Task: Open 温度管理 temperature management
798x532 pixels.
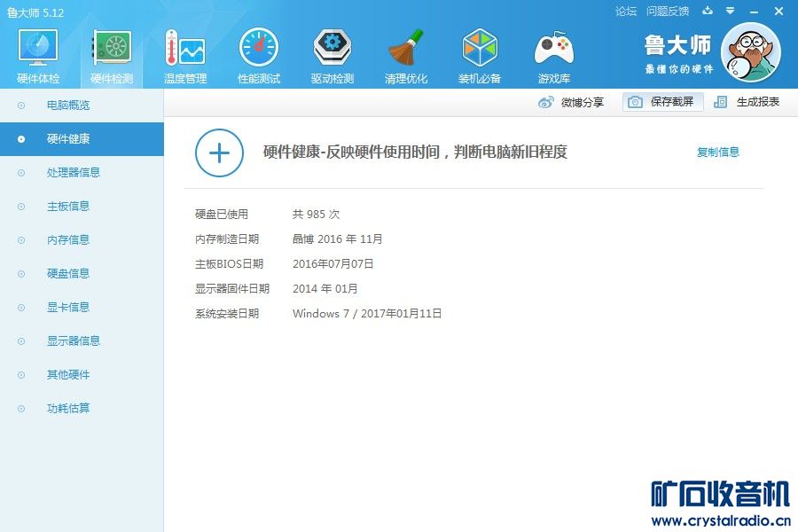Action: [x=185, y=56]
